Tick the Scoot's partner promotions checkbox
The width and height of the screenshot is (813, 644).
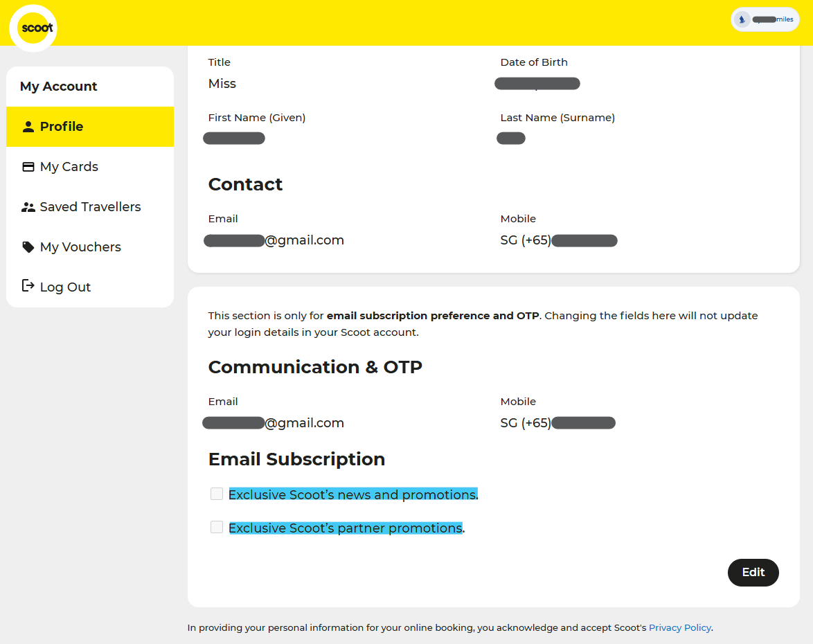217,527
